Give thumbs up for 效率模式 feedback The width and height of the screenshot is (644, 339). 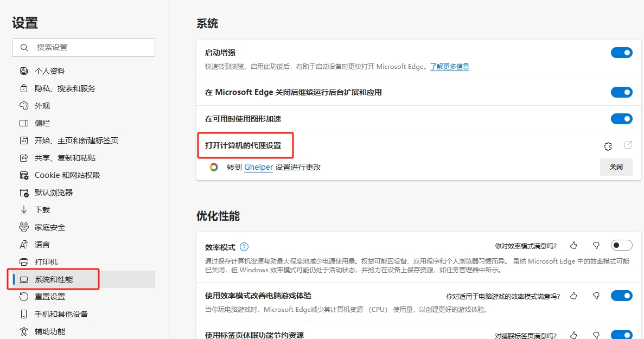pyautogui.click(x=574, y=245)
